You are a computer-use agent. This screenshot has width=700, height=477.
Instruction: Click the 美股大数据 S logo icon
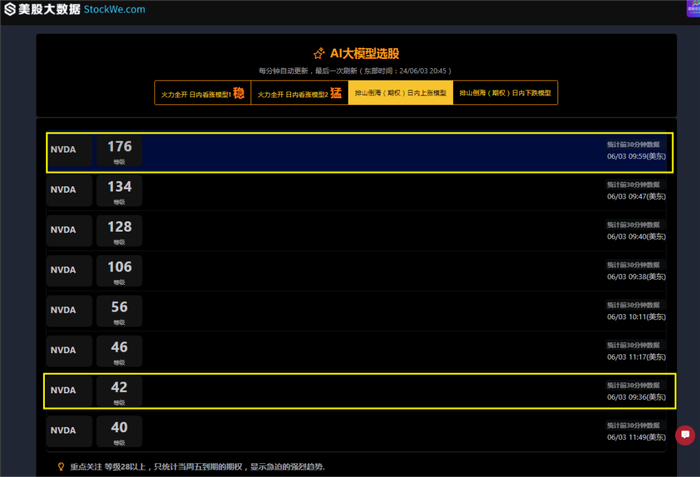click(x=10, y=9)
